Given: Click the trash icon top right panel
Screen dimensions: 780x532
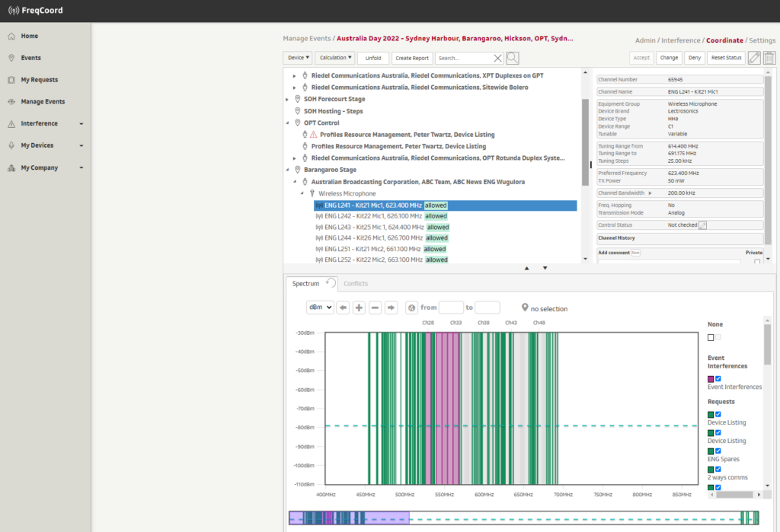Looking at the screenshot, I should pyautogui.click(x=769, y=57).
